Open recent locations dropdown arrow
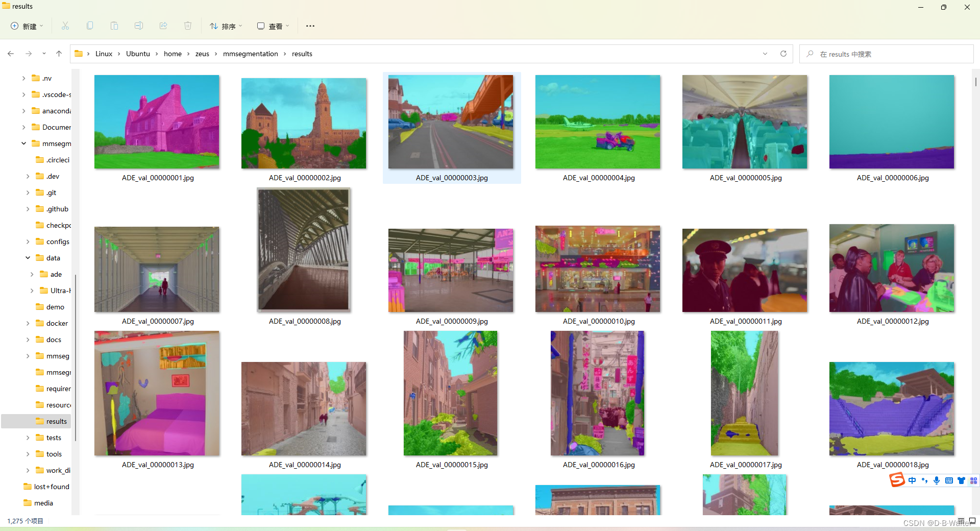The width and height of the screenshot is (980, 531). (x=44, y=54)
